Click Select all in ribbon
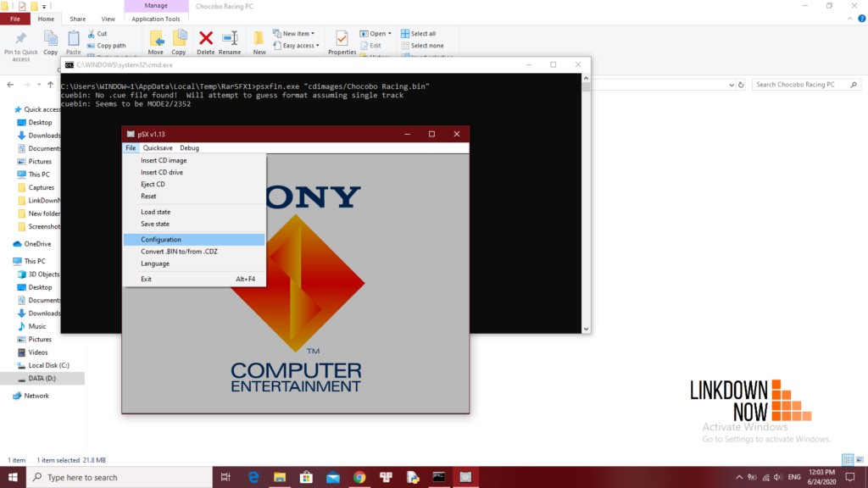The width and height of the screenshot is (868, 488). 419,34
